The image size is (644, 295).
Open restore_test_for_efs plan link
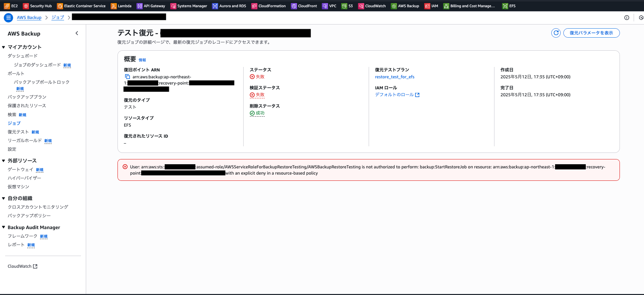[x=395, y=77]
